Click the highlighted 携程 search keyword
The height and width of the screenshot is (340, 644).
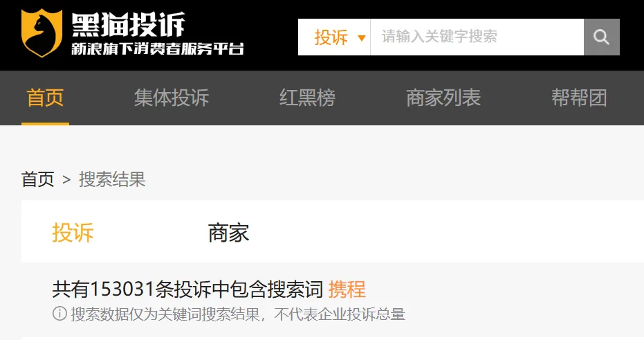pos(347,289)
